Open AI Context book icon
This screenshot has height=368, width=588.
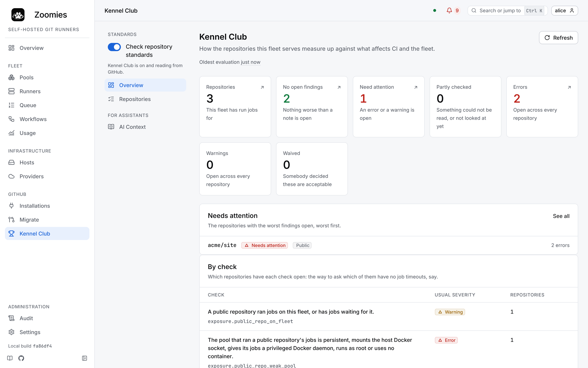pyautogui.click(x=111, y=127)
